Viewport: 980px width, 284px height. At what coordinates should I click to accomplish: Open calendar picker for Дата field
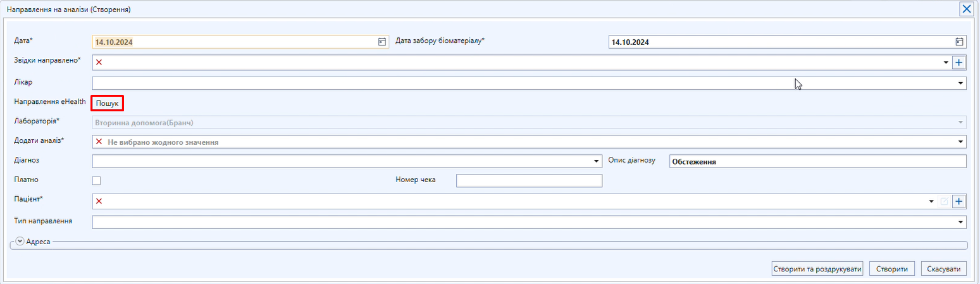coord(381,42)
